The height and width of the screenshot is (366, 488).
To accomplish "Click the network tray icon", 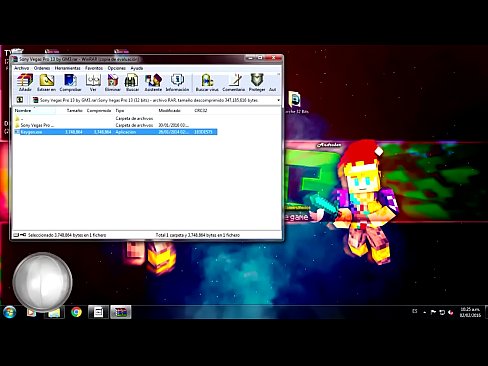I will [x=442, y=312].
